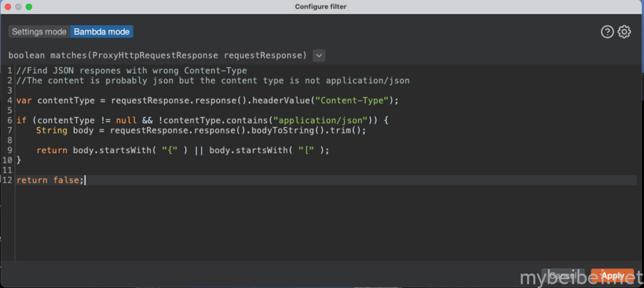Select Bambda mode
The image size is (644, 288).
[102, 31]
